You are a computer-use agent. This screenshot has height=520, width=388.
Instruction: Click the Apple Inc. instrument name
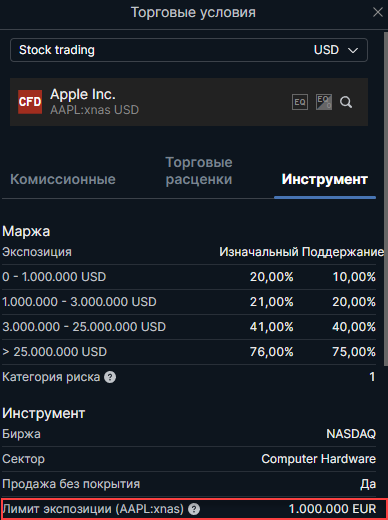coord(83,94)
